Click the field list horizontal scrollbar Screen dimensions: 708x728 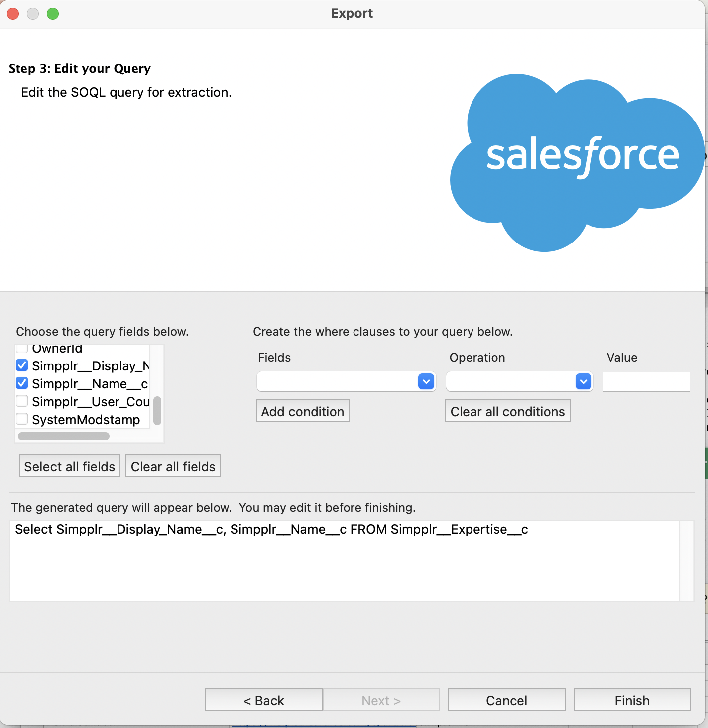click(64, 436)
